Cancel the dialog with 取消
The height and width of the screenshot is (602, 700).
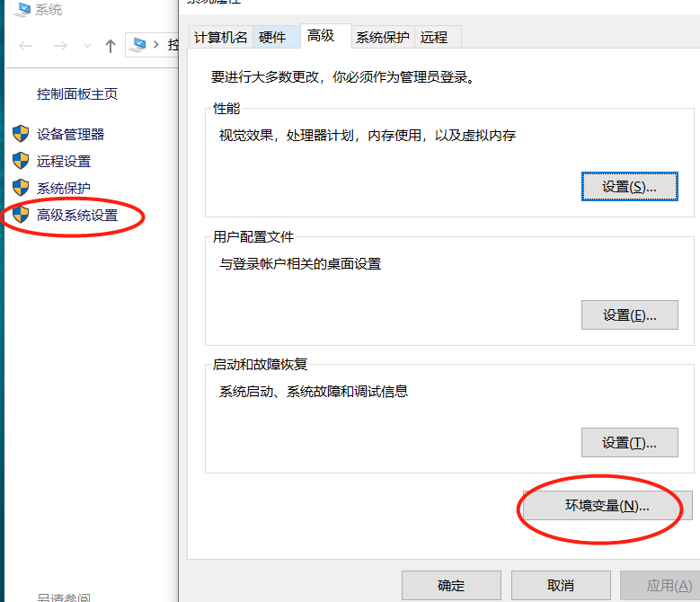click(x=561, y=585)
